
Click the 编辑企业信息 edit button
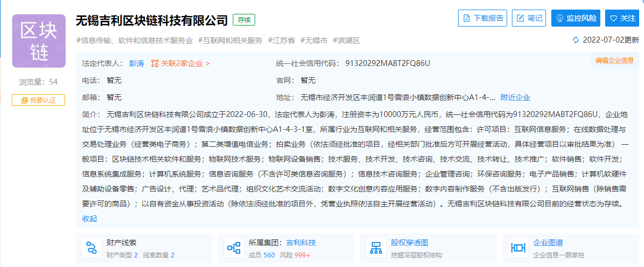[x=615, y=60]
